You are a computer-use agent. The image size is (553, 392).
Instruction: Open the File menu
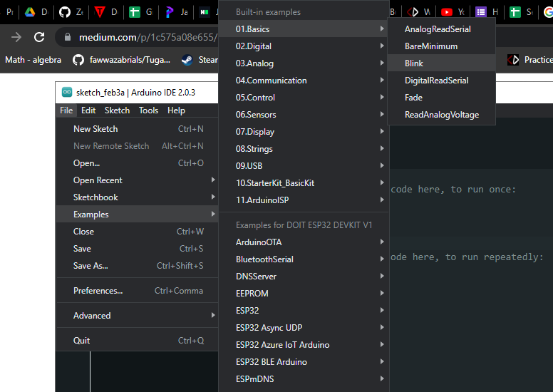coord(66,110)
